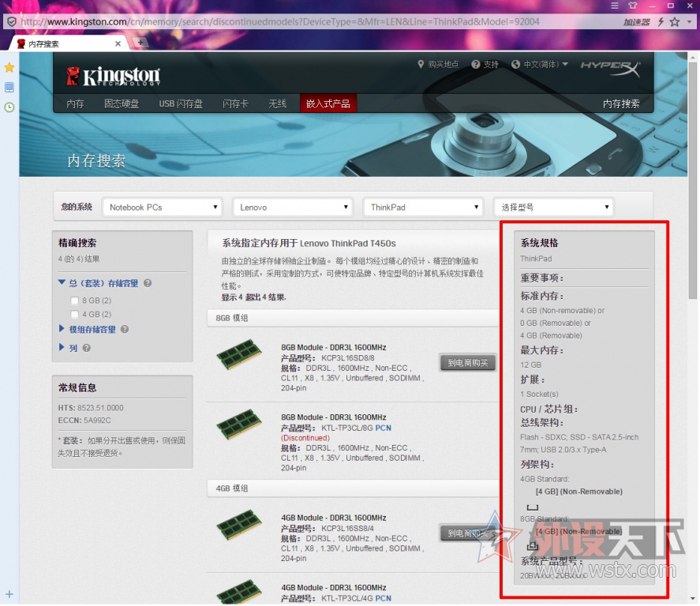Screen dimensions: 700x606
Task: Click 内存搜索 link in navigation bar
Action: (x=621, y=103)
